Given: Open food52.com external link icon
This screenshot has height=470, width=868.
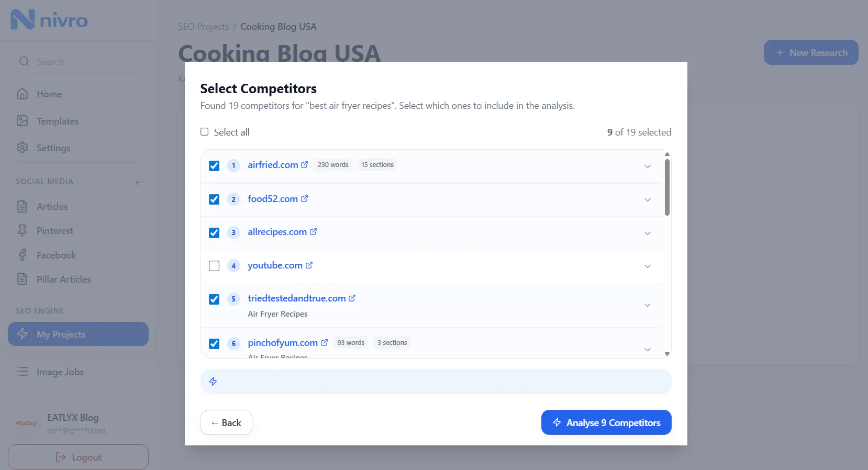Looking at the screenshot, I should 304,199.
